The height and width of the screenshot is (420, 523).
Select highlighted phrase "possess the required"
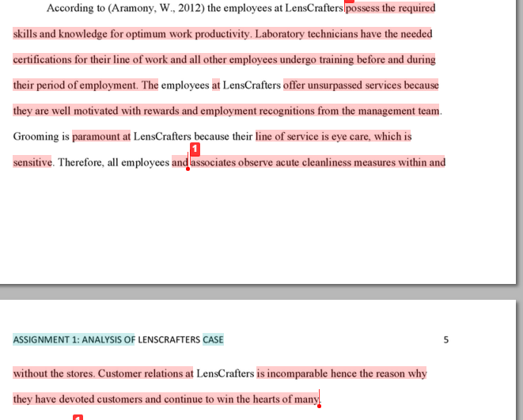pyautogui.click(x=390, y=8)
